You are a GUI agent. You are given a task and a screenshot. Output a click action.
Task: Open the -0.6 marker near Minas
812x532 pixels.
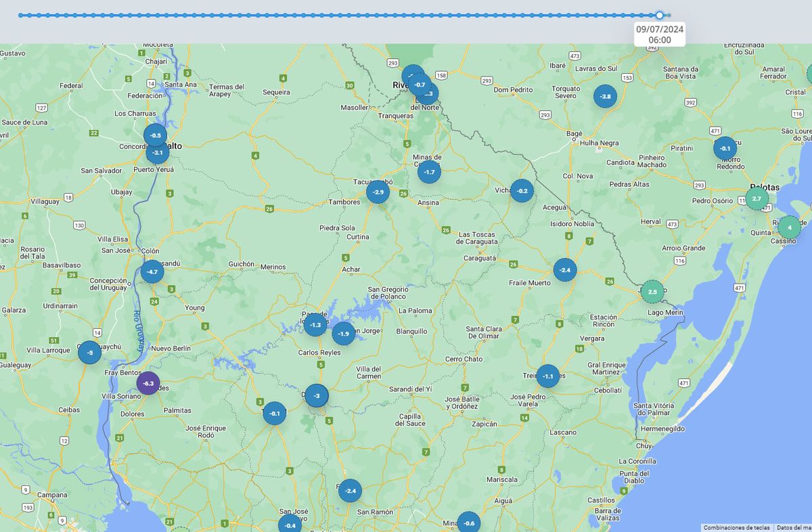[468, 523]
